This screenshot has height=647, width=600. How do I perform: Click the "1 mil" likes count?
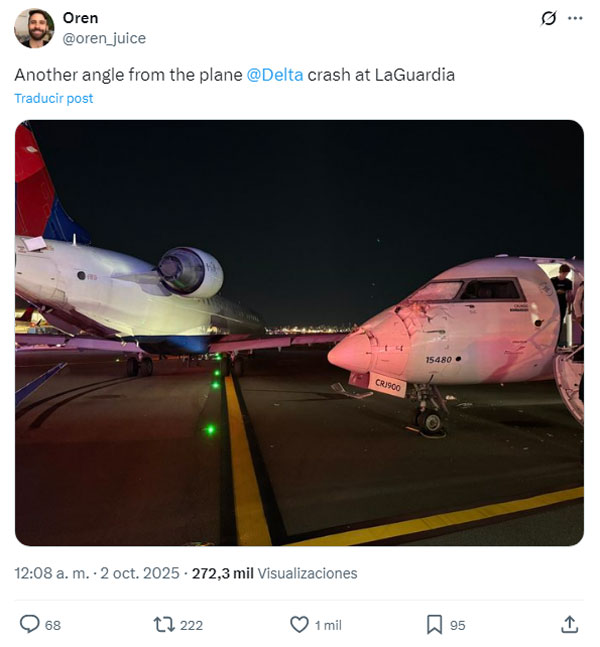click(328, 625)
